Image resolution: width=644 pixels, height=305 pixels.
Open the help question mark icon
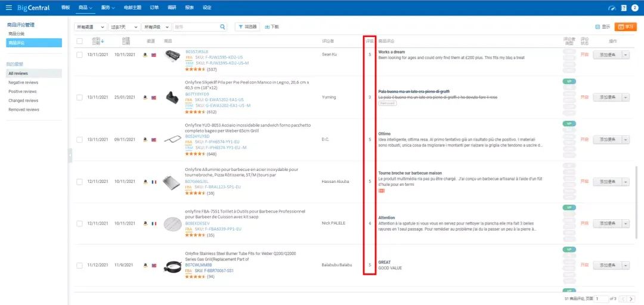click(x=624, y=8)
